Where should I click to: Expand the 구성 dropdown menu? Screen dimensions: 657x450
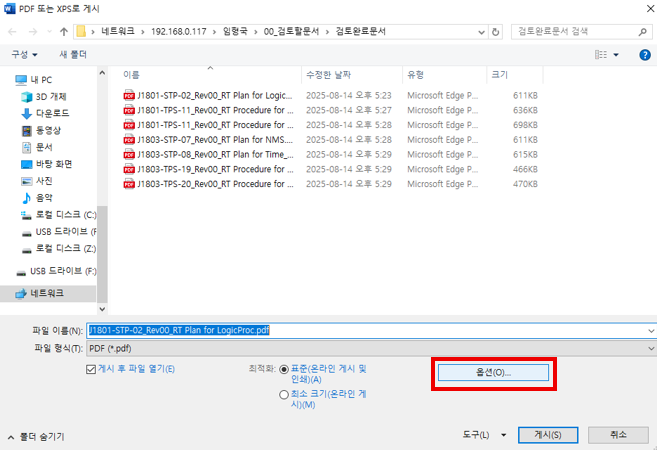pos(24,54)
